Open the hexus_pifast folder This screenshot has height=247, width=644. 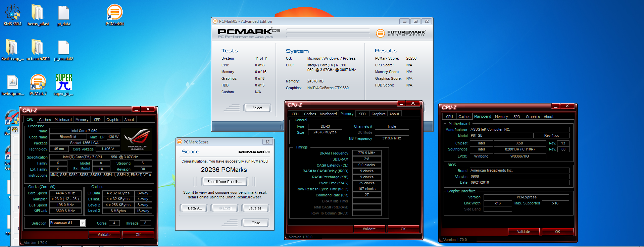pos(38,15)
